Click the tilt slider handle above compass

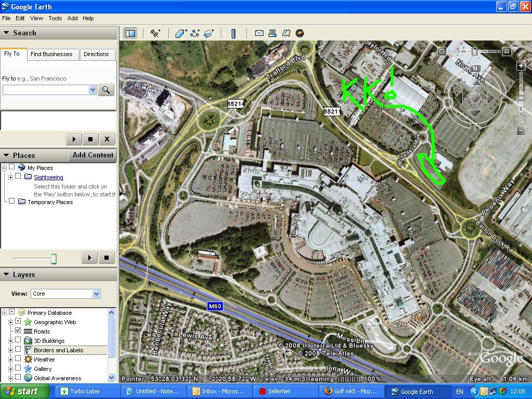point(474,51)
